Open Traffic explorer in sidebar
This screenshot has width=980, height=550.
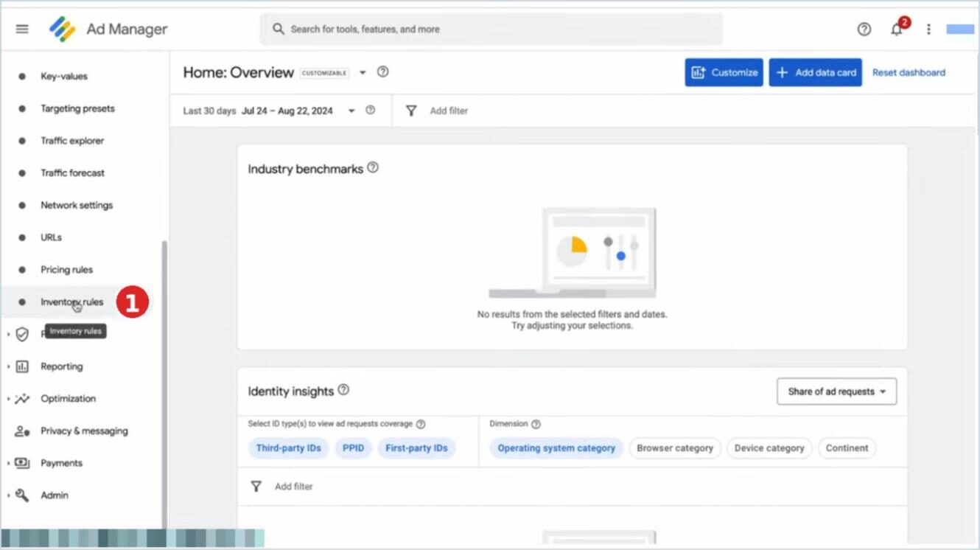(x=72, y=141)
